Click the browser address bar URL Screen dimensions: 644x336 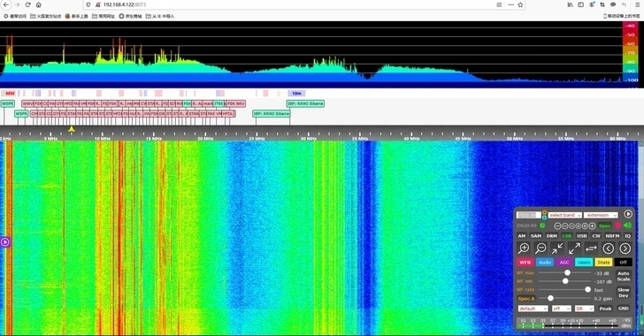coord(125,4)
